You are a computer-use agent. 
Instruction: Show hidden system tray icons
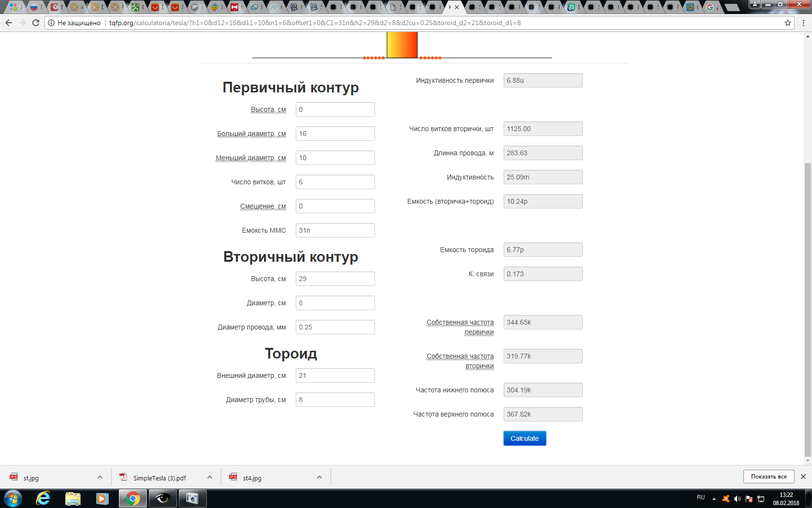click(x=714, y=499)
